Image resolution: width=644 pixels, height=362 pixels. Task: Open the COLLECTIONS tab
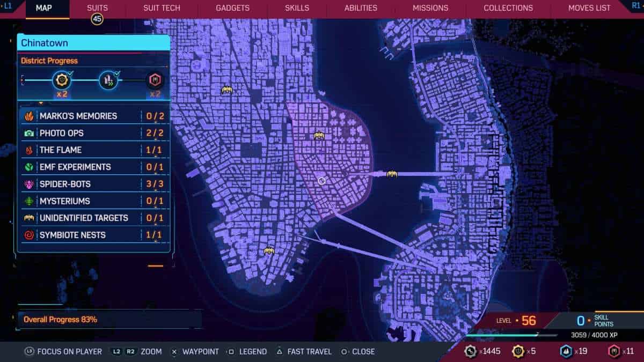pyautogui.click(x=508, y=8)
